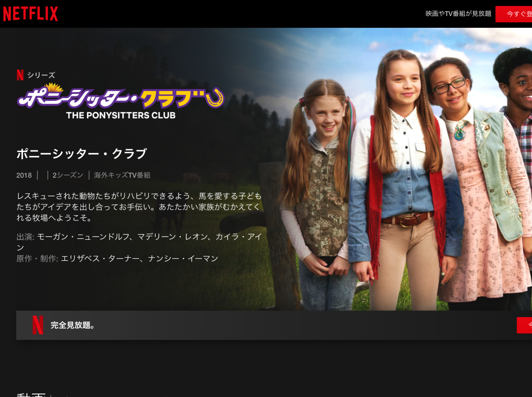Open the 海外キッズTV番組 genre link

pos(122,175)
